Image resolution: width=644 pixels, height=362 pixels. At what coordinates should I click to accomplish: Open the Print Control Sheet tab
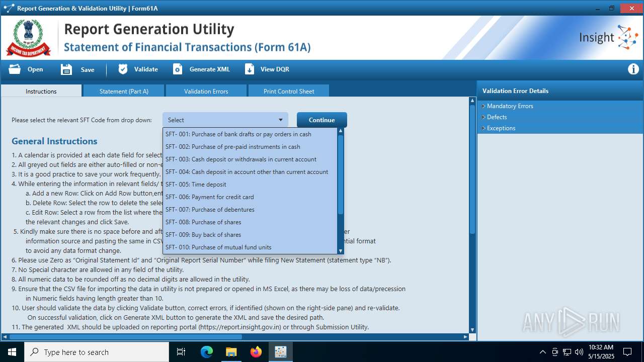click(289, 91)
